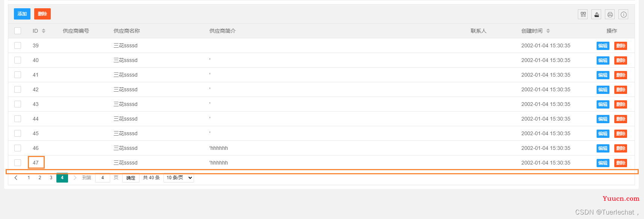This screenshot has height=219, width=644.
Task: Click the blue 添加 button
Action: 22,14
